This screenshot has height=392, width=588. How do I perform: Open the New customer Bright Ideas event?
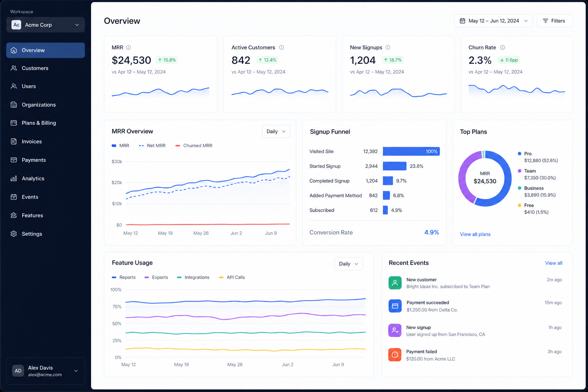click(x=475, y=283)
